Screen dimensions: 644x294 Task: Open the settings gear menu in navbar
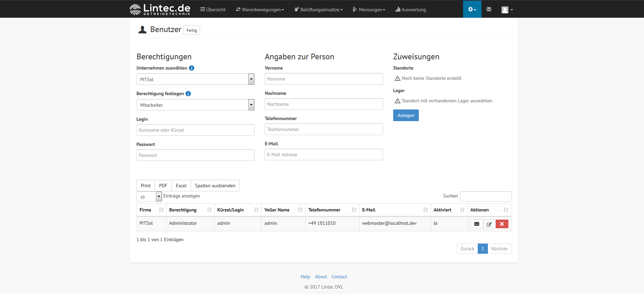click(x=472, y=9)
